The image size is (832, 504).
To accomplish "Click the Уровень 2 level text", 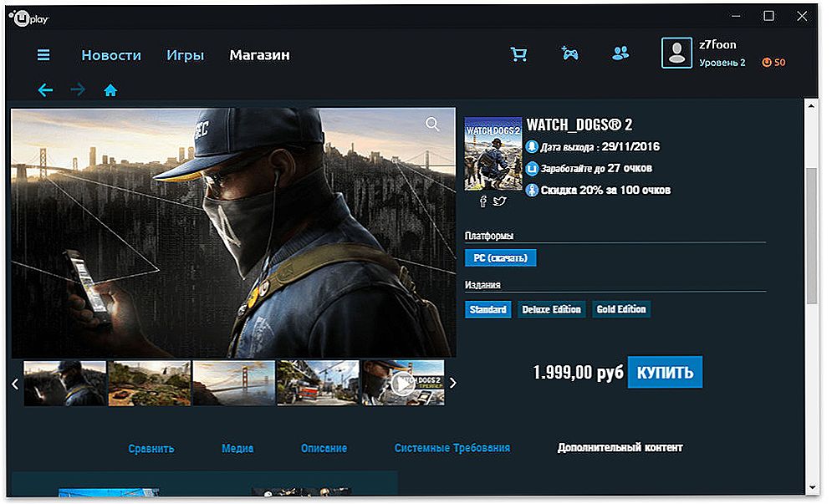I will [x=722, y=63].
